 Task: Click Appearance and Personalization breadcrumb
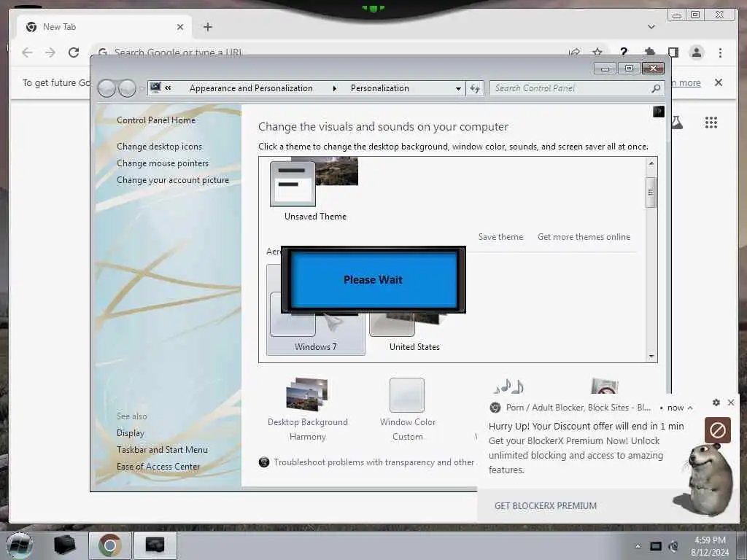click(x=251, y=88)
